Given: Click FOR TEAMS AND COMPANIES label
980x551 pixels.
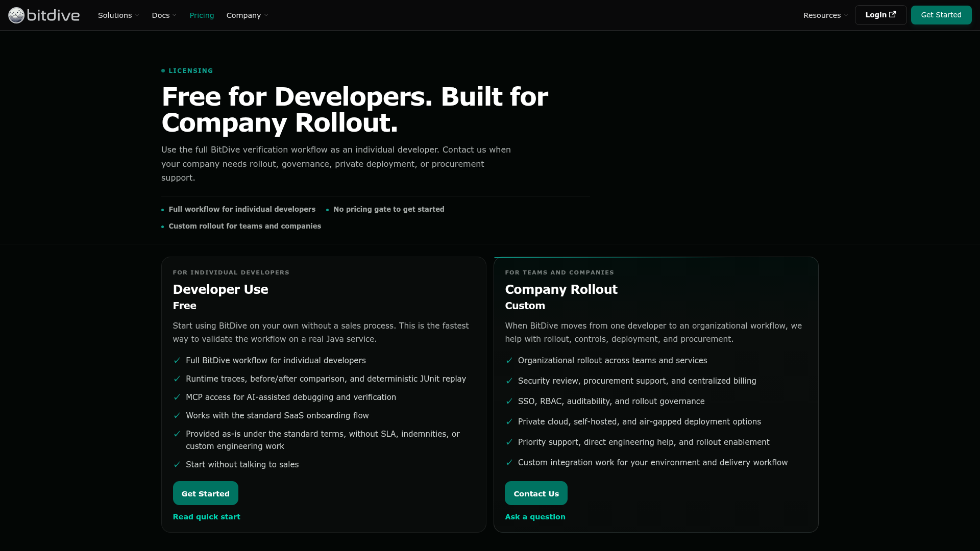Looking at the screenshot, I should pyautogui.click(x=559, y=272).
